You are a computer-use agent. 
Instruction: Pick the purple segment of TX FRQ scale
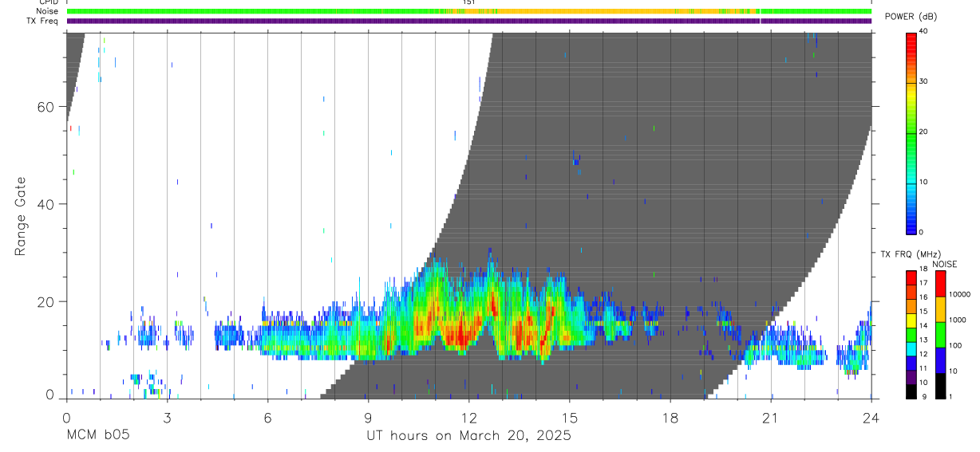[911, 377]
